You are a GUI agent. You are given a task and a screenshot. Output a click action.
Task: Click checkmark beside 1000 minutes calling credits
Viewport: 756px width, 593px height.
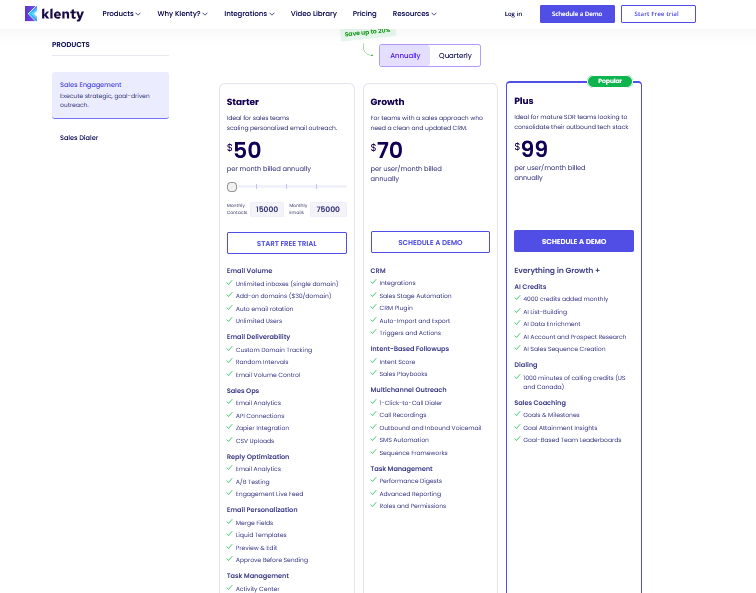517,377
